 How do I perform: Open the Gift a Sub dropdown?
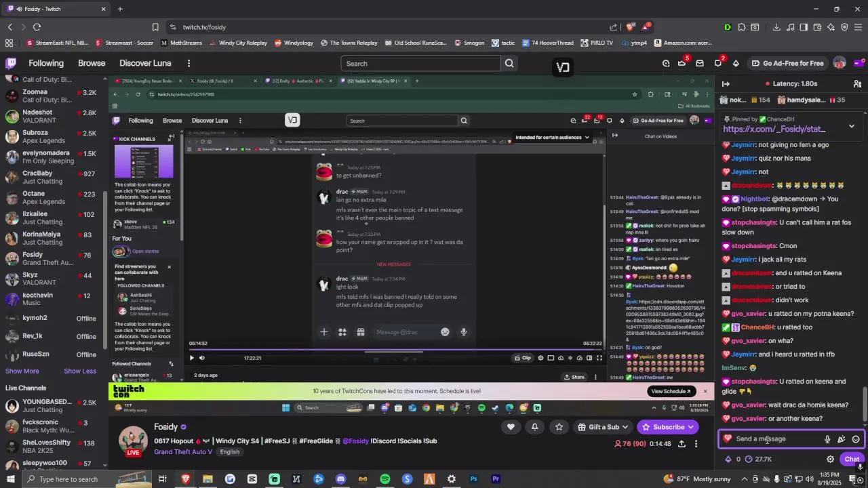point(604,427)
